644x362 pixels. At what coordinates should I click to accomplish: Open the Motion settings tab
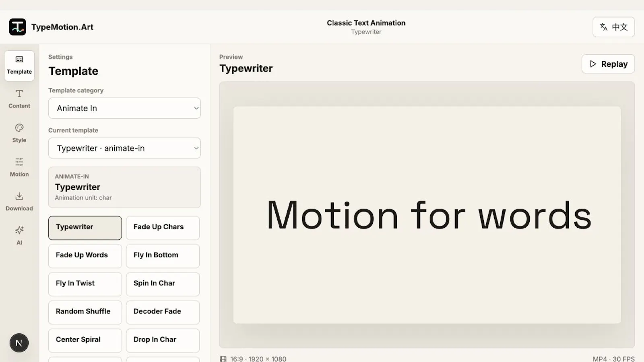[x=19, y=168]
